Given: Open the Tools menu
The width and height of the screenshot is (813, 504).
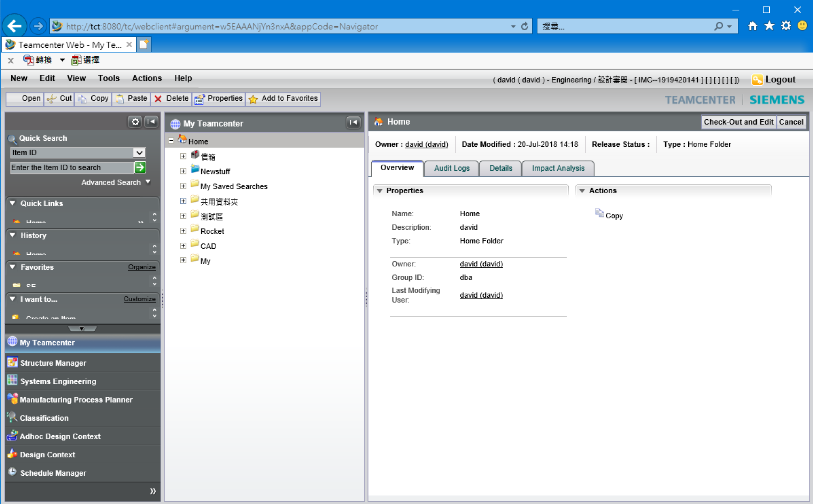Looking at the screenshot, I should coord(109,78).
